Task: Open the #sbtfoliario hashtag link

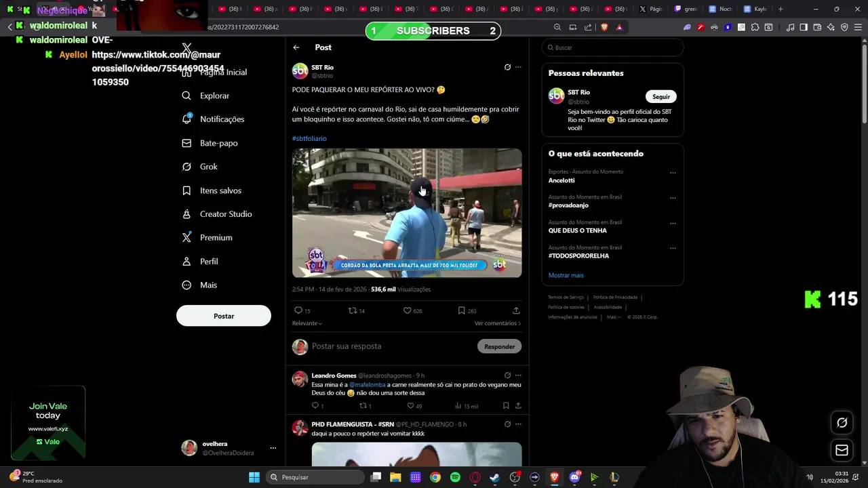Action: pyautogui.click(x=309, y=138)
